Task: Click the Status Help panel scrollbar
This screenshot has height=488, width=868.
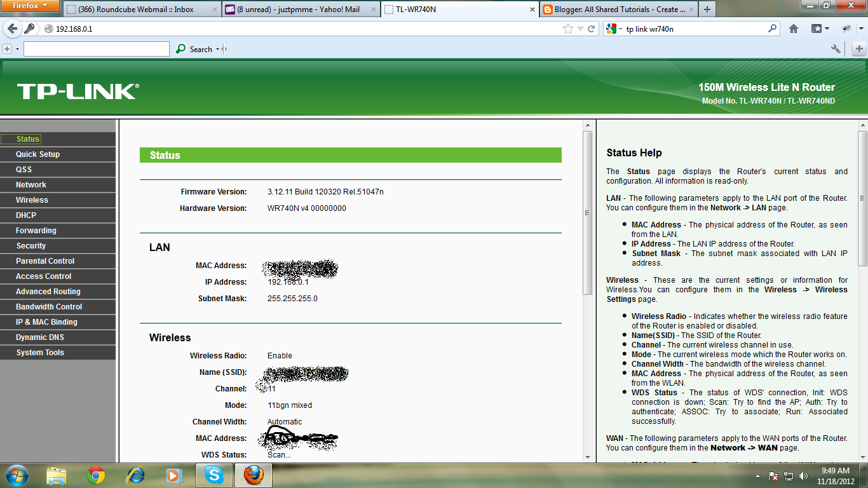Action: click(x=862, y=198)
